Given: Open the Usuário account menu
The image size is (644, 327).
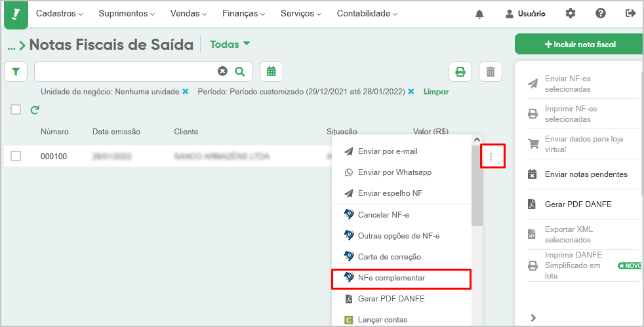Looking at the screenshot, I should click(x=525, y=14).
